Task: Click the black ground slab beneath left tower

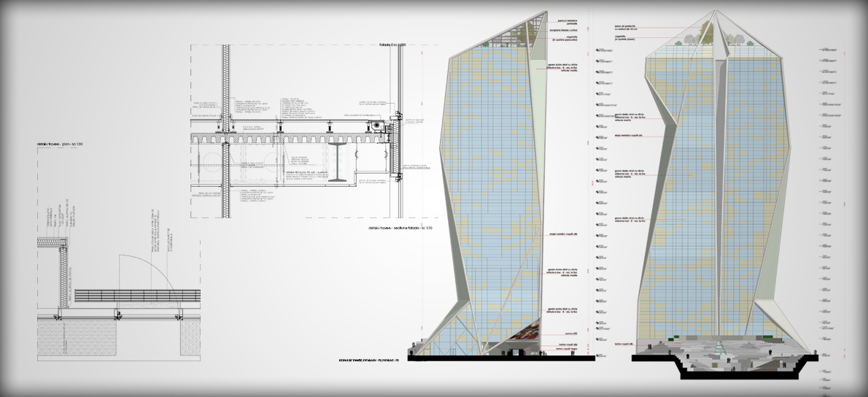Action: (x=503, y=358)
